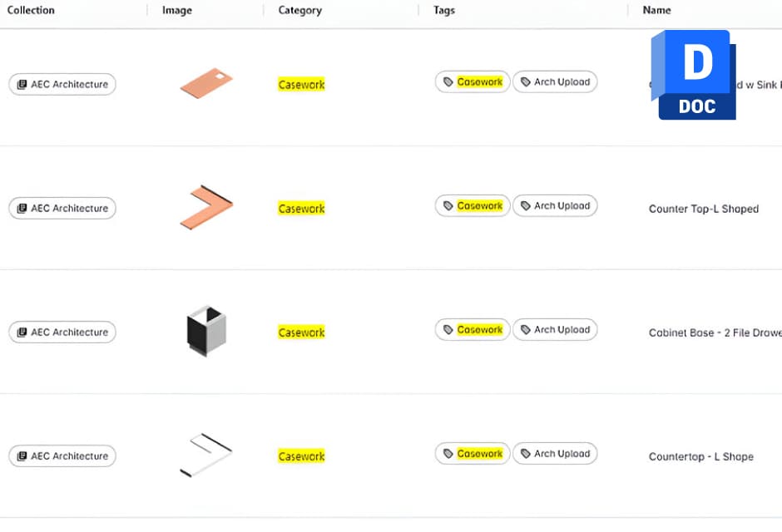Select the Casework tag on Cabinet Base row
The image size is (782, 532).
pos(473,329)
